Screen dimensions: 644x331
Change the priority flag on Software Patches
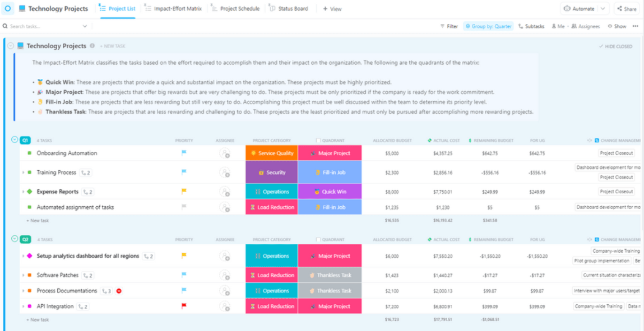pos(184,275)
